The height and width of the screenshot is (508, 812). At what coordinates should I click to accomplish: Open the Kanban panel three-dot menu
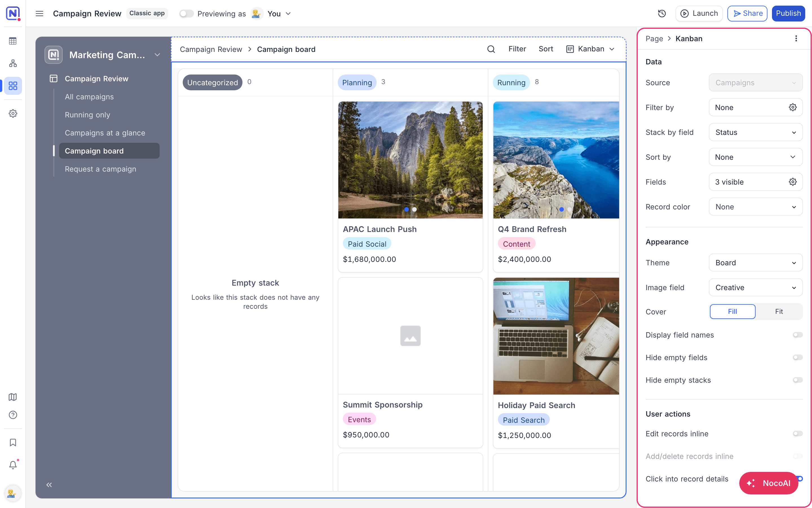coord(796,39)
